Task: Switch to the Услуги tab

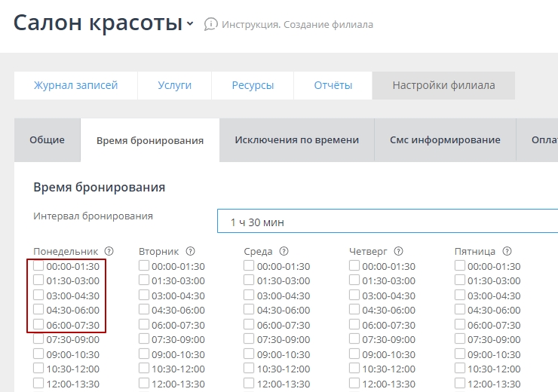Action: (x=174, y=85)
